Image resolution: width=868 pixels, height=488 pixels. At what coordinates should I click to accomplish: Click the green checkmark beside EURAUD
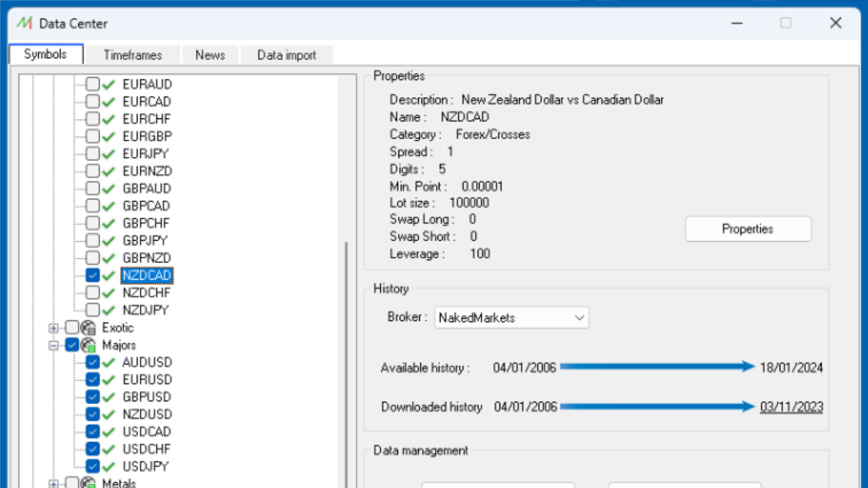108,84
